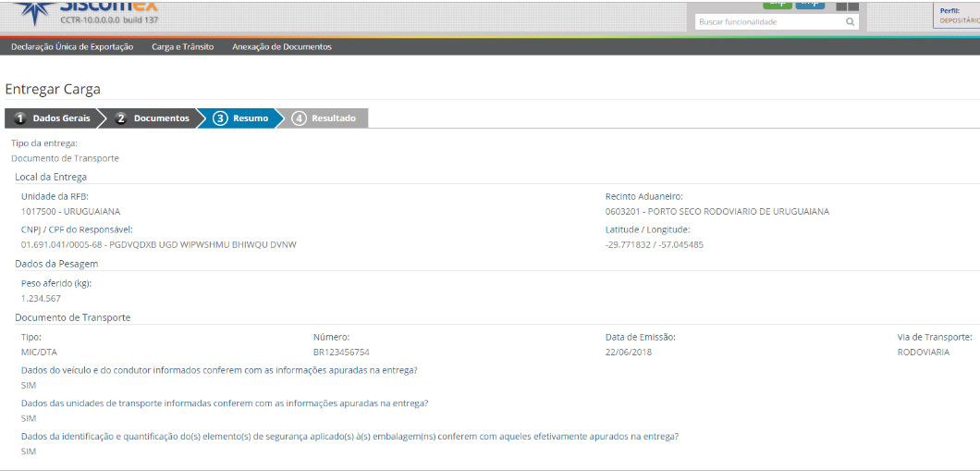Click the gray squares icon near search
Viewport: 980px width, 471px height.
[847, 5]
